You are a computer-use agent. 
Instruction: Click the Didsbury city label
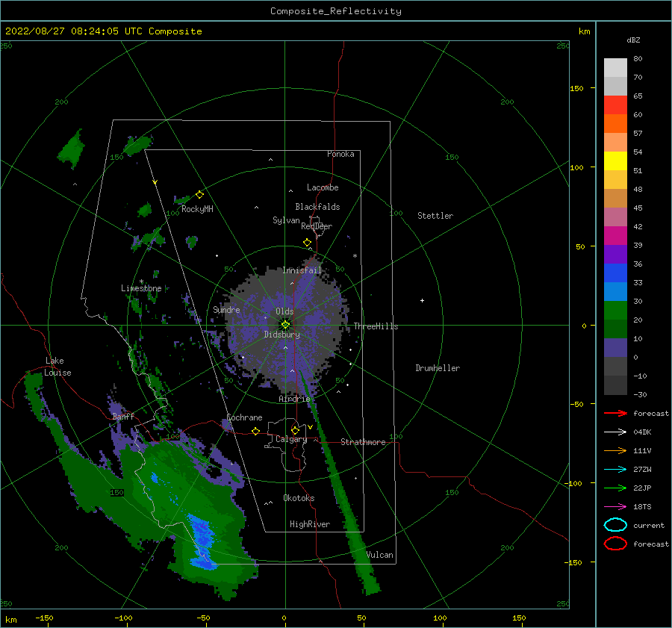(x=282, y=335)
